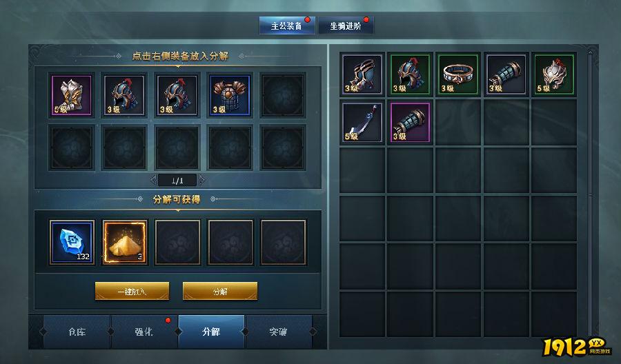The width and height of the screenshot is (621, 364).
Task: Click the gold dust pile reward icon
Action: (125, 242)
